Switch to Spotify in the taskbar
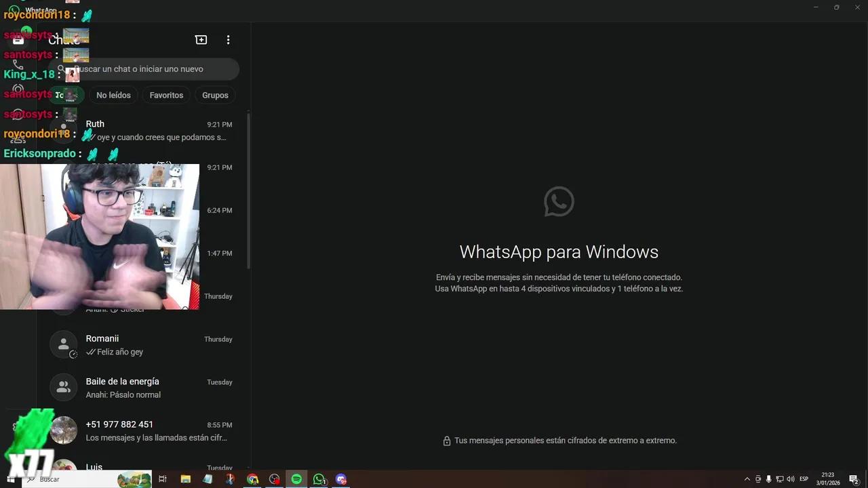 tap(296, 479)
